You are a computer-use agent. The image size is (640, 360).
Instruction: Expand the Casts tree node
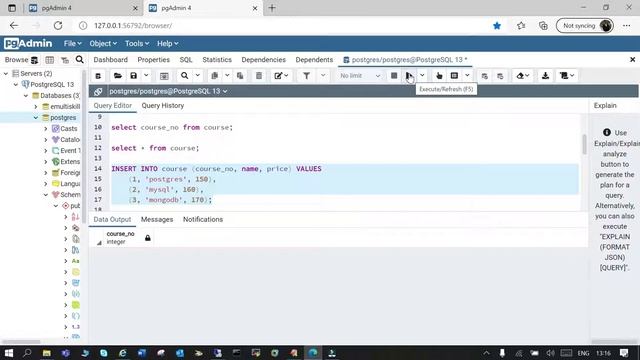(46, 129)
